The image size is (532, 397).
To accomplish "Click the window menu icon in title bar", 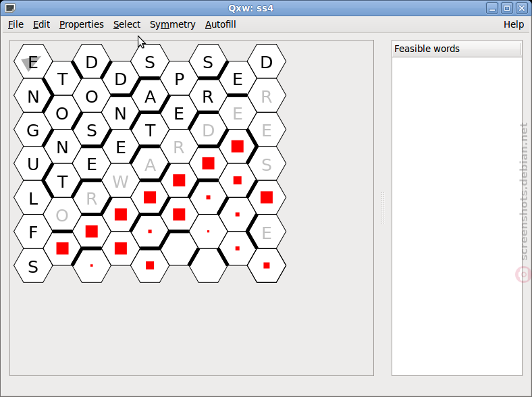I will (x=10, y=8).
